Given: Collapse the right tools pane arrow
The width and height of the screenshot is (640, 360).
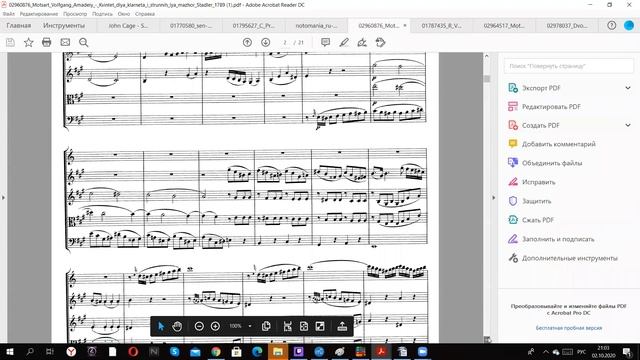Looking at the screenshot, I should 493,198.
